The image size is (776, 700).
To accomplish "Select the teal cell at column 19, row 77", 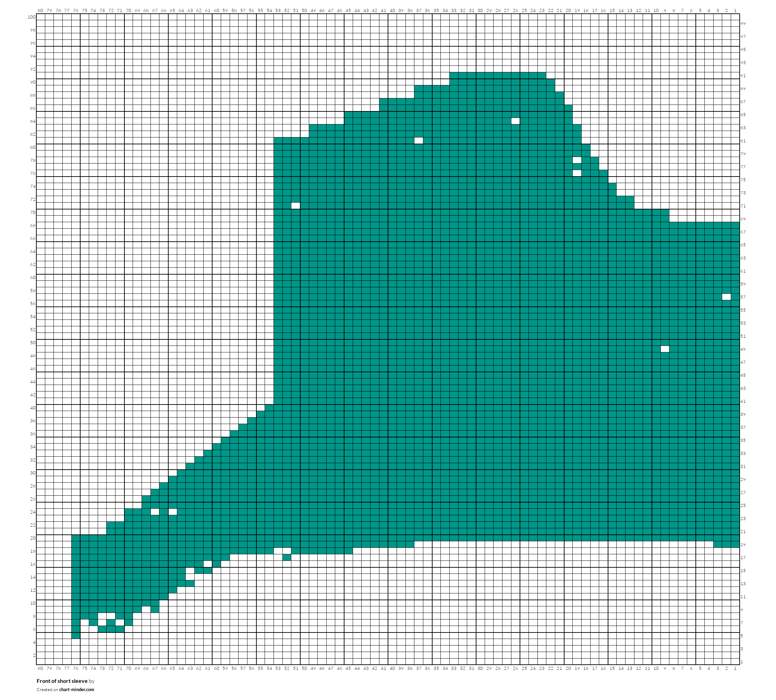I will click(577, 167).
